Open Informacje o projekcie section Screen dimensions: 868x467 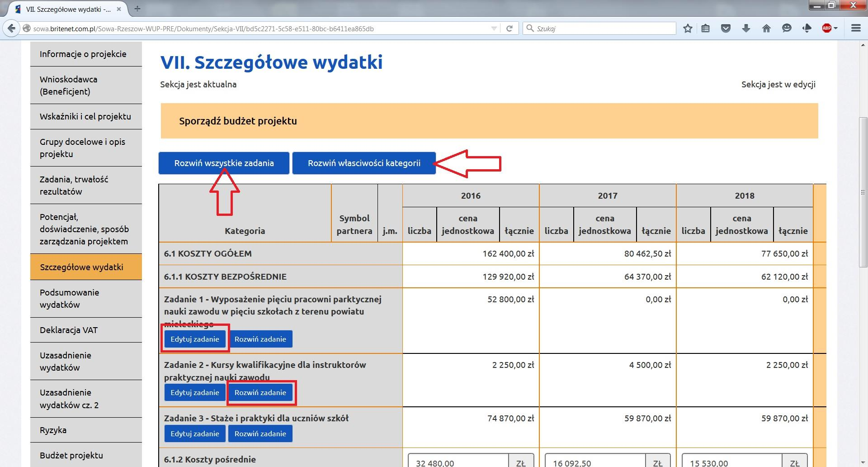pyautogui.click(x=86, y=54)
